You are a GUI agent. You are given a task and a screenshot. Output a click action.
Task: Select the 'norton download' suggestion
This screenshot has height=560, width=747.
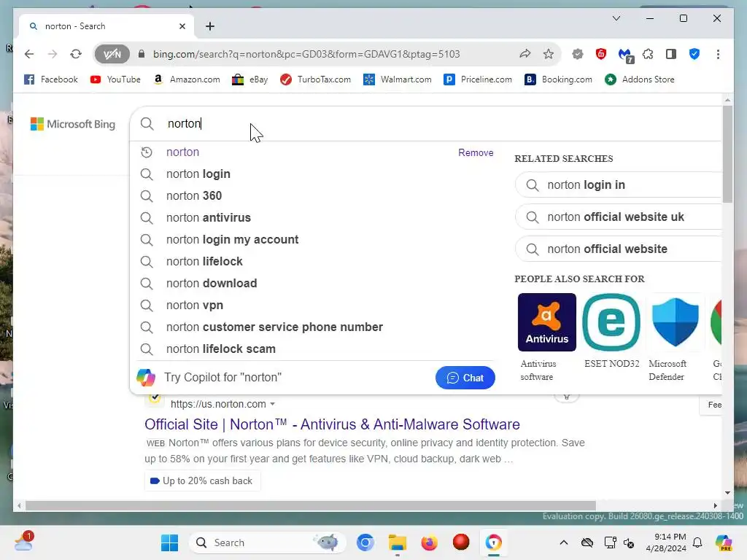[212, 284]
